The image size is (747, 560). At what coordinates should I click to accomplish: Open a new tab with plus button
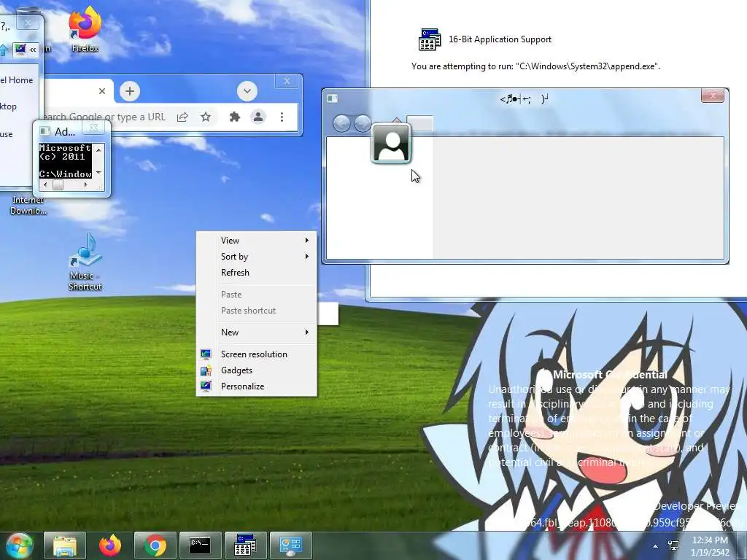pyautogui.click(x=130, y=91)
